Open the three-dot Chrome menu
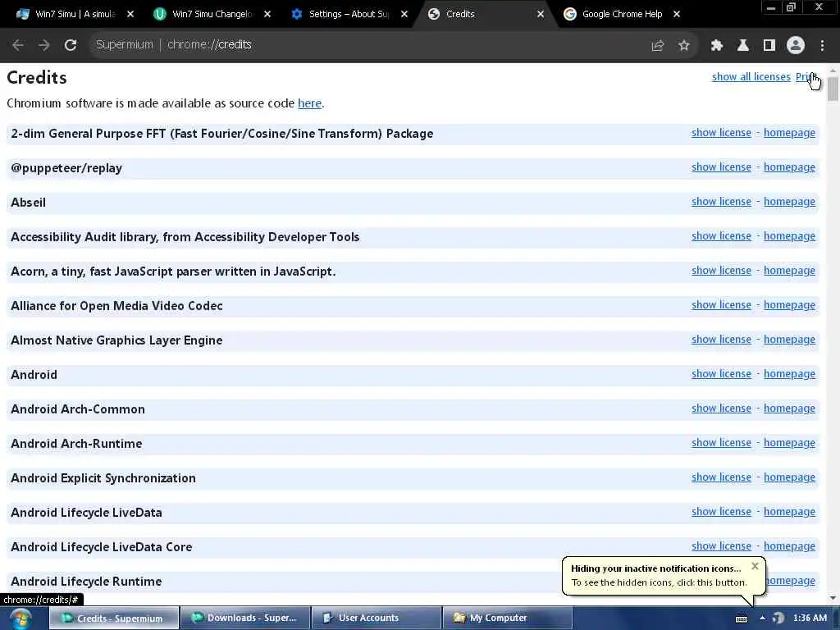 [x=822, y=46]
